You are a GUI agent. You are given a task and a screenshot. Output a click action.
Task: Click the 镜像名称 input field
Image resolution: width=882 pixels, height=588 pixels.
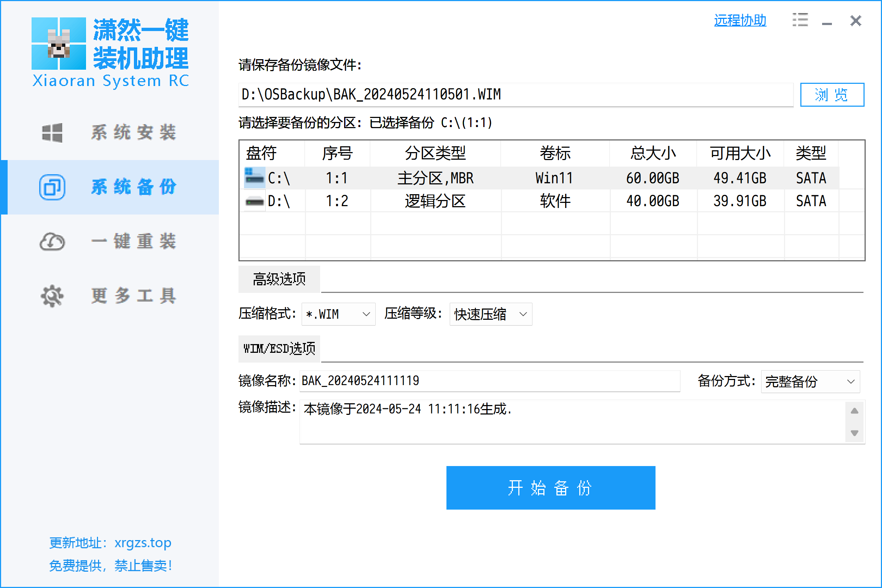489,381
